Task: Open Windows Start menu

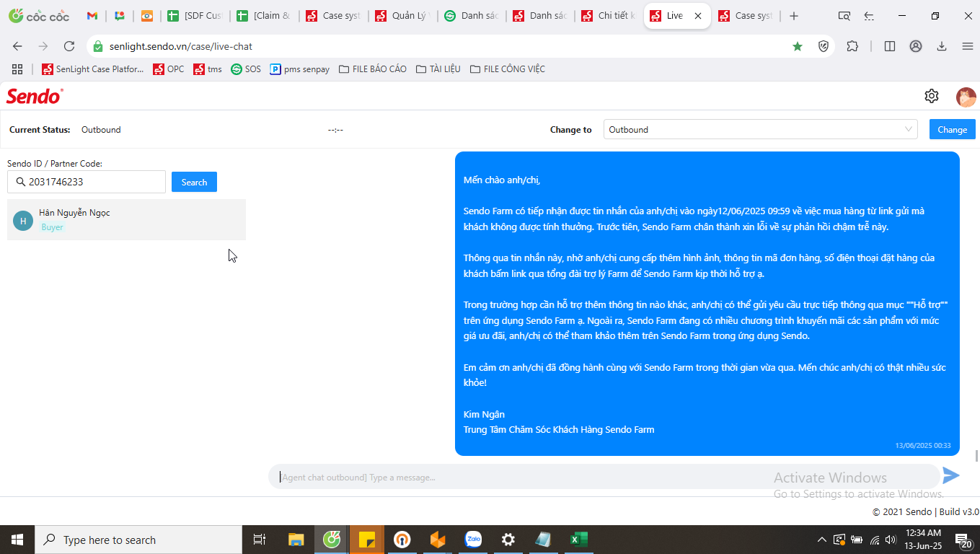Action: tap(17, 540)
